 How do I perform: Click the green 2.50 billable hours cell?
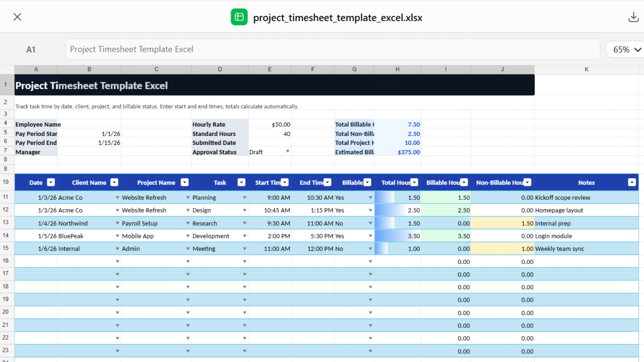[445, 210]
